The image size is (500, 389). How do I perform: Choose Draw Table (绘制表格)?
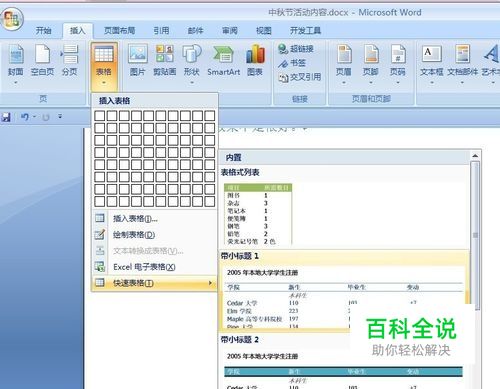click(x=154, y=235)
